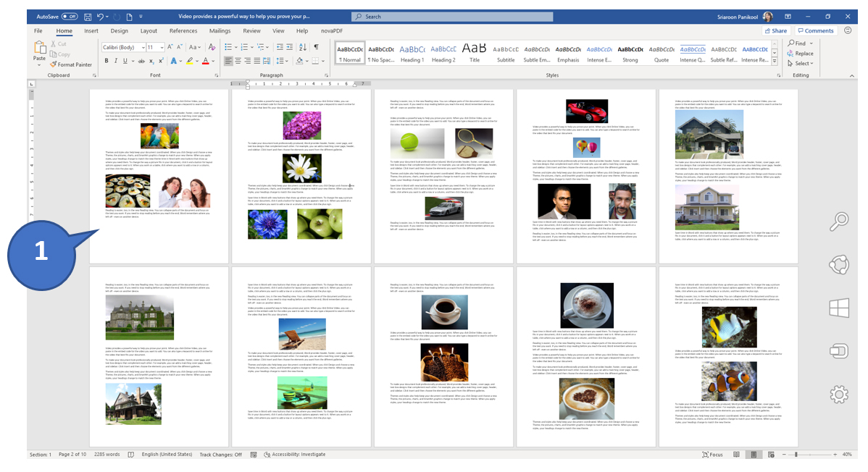This screenshot has height=472, width=868.
Task: Center align the paragraph
Action: coord(238,61)
